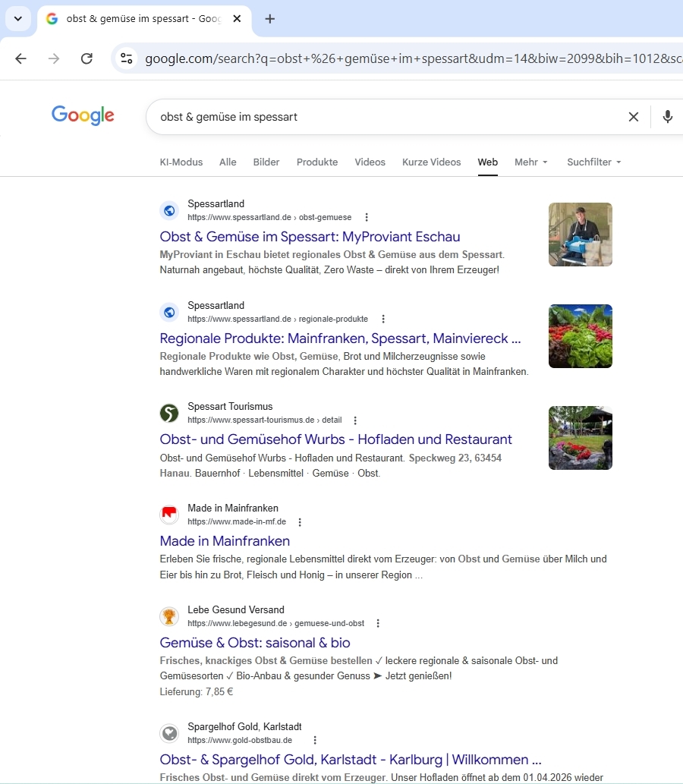The height and width of the screenshot is (784, 683).
Task: Open the Made in Mainfranken result link
Action: click(225, 541)
